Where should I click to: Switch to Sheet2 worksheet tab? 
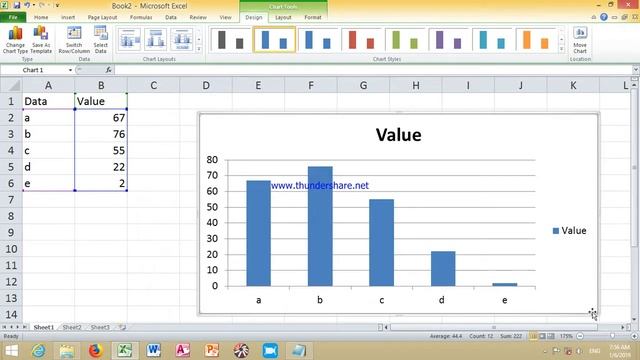[72, 327]
